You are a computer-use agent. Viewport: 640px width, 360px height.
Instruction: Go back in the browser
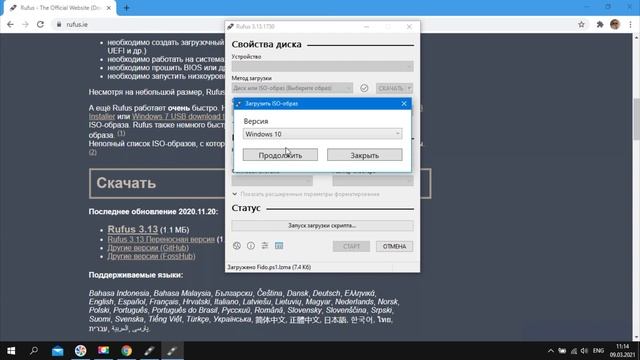tap(10, 24)
